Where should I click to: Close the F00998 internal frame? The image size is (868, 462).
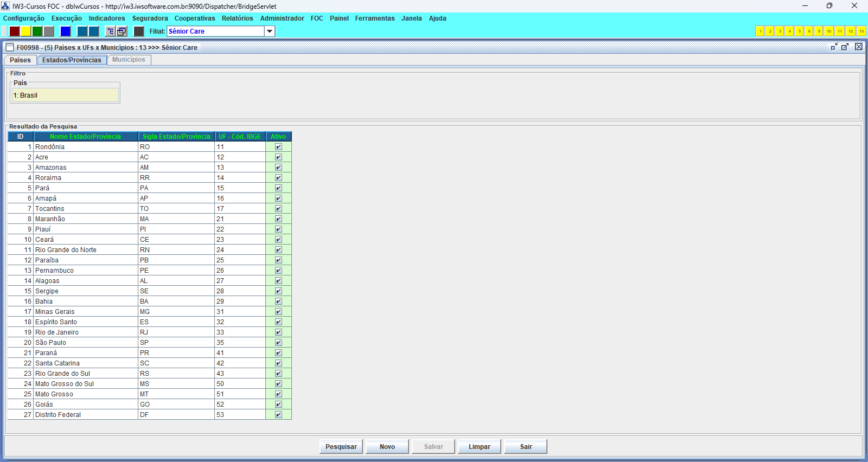point(859,47)
